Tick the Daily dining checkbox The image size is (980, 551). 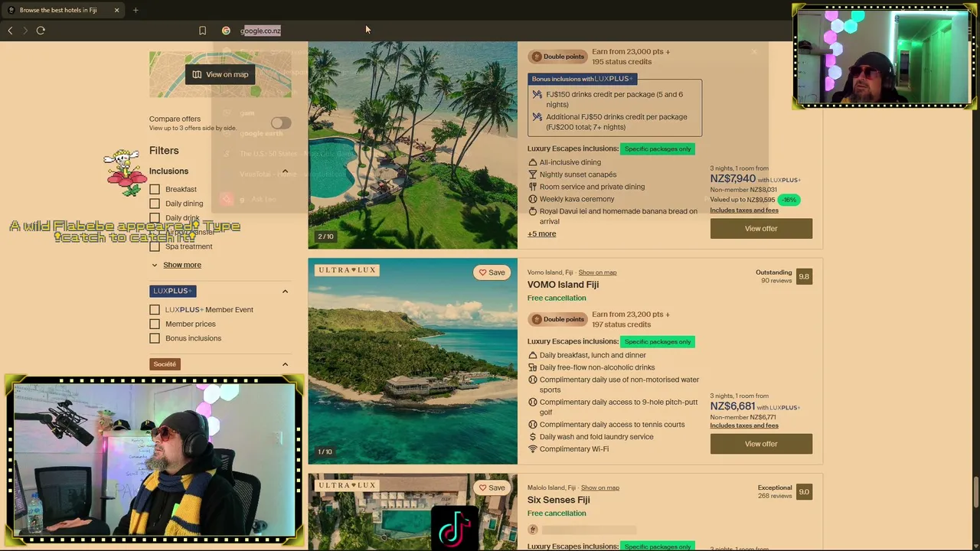tap(155, 204)
